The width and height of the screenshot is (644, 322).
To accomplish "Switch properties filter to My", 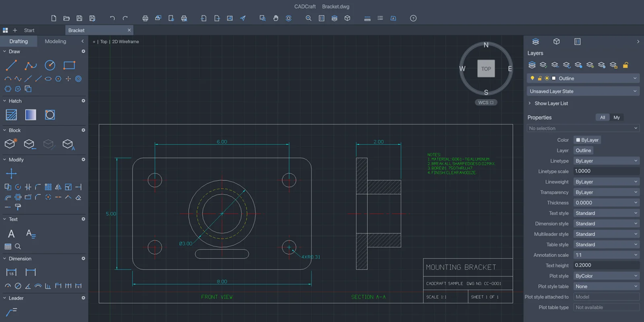I will click(x=617, y=118).
